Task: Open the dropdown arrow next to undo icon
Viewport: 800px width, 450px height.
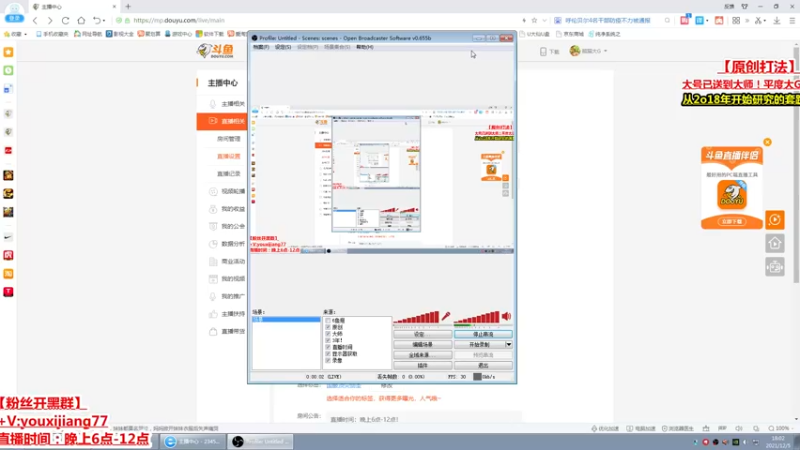Action: [104, 21]
